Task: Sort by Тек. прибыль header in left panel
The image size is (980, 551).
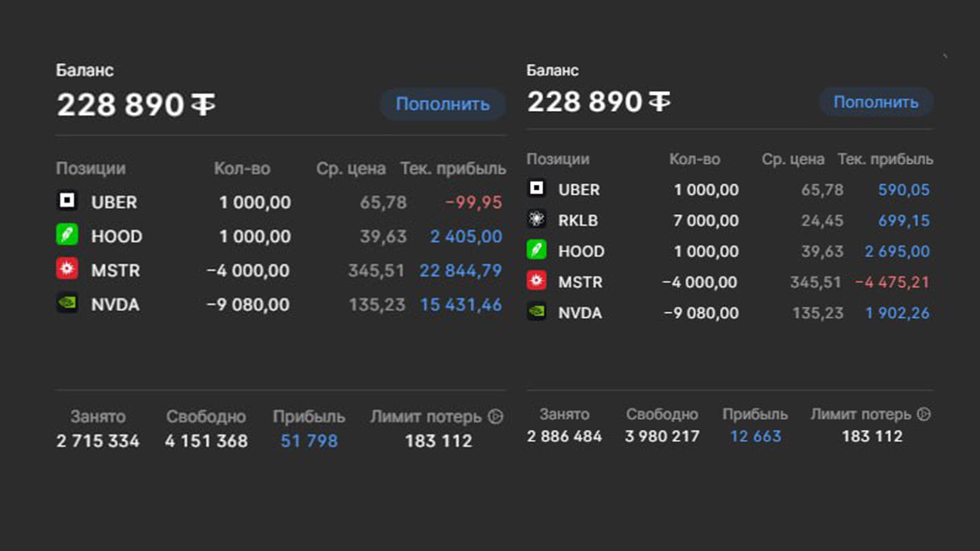Action: click(x=453, y=168)
